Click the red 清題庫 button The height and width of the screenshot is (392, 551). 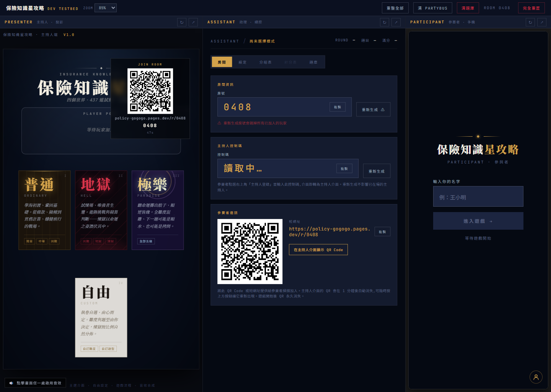coord(468,8)
